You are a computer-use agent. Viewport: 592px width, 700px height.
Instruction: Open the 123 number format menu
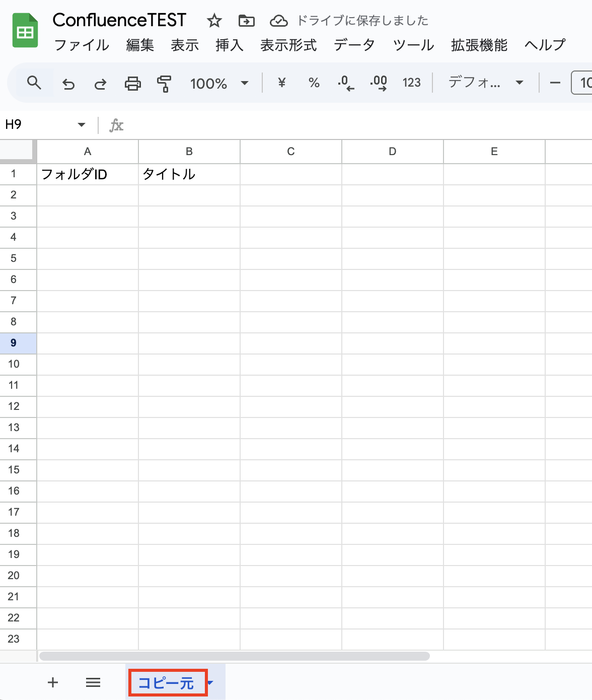[411, 83]
